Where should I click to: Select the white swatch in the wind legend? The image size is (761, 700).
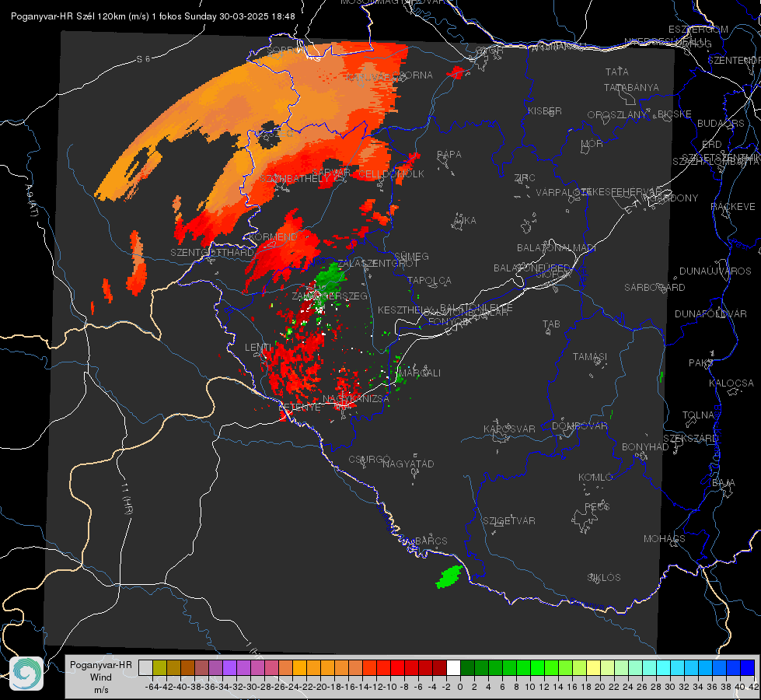453,667
